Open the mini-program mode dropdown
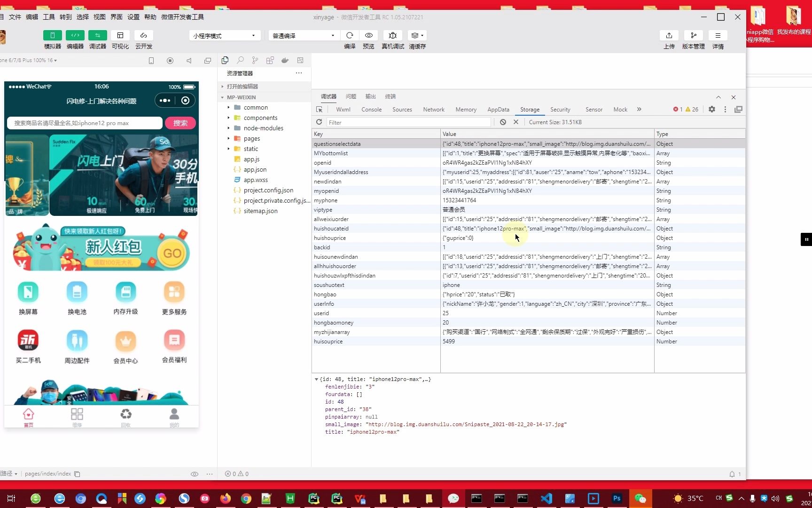The height and width of the screenshot is (508, 812). pos(225,36)
